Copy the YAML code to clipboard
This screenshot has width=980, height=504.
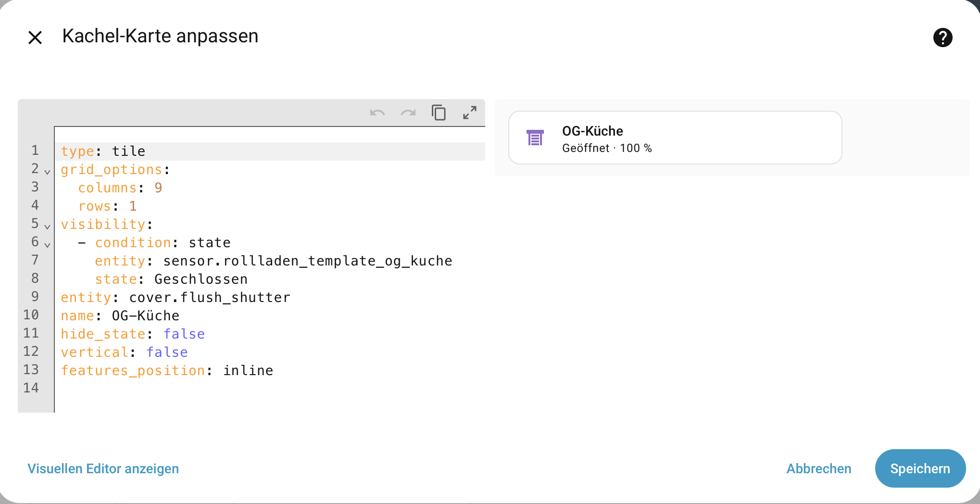pyautogui.click(x=439, y=113)
